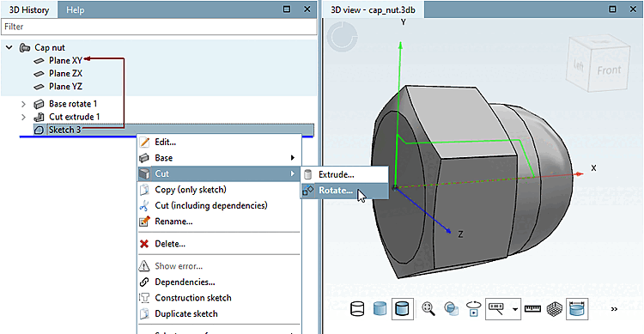
Task: Zoom to fit all in 3D view
Action: (x=428, y=309)
